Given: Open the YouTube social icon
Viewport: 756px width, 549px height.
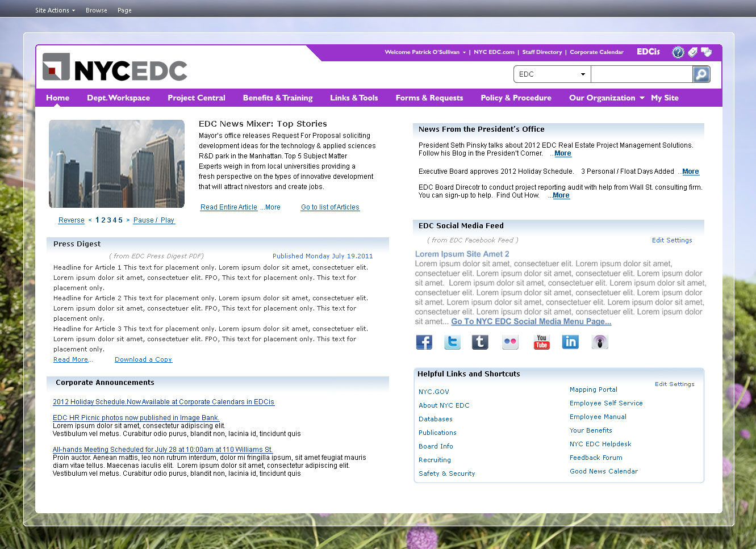Looking at the screenshot, I should pyautogui.click(x=542, y=342).
